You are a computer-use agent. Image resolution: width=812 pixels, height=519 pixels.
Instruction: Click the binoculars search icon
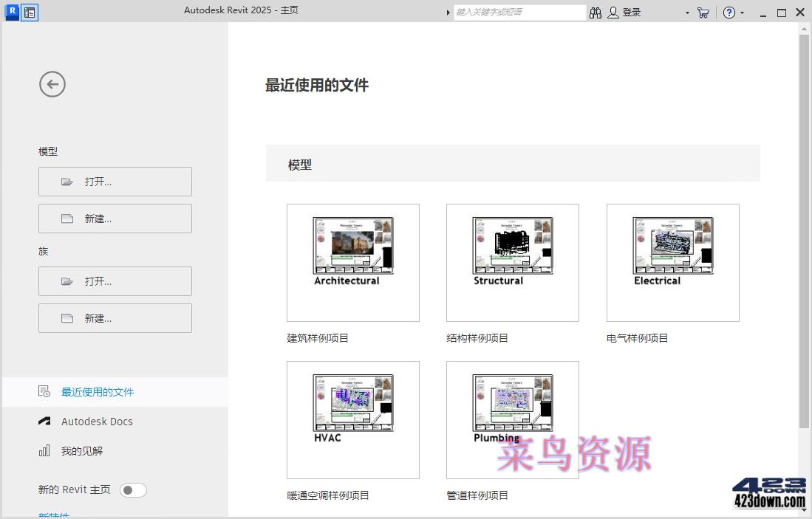[x=596, y=12]
